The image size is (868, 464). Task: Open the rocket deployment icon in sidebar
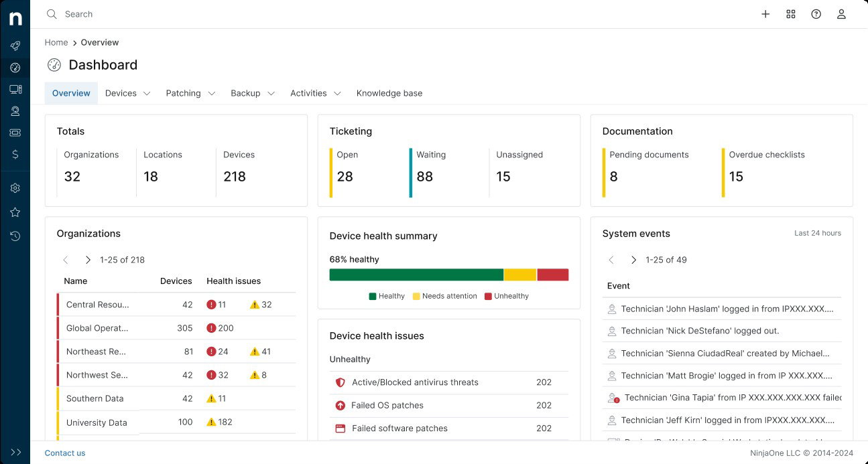click(15, 46)
